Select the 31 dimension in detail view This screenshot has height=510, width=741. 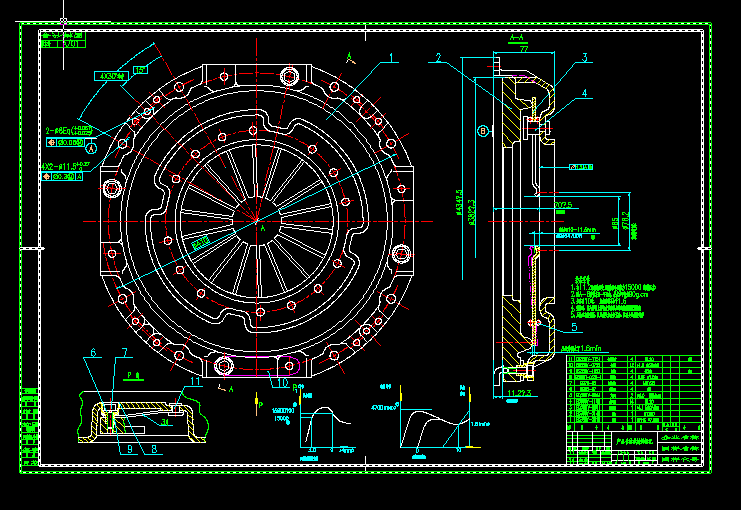click(x=165, y=422)
